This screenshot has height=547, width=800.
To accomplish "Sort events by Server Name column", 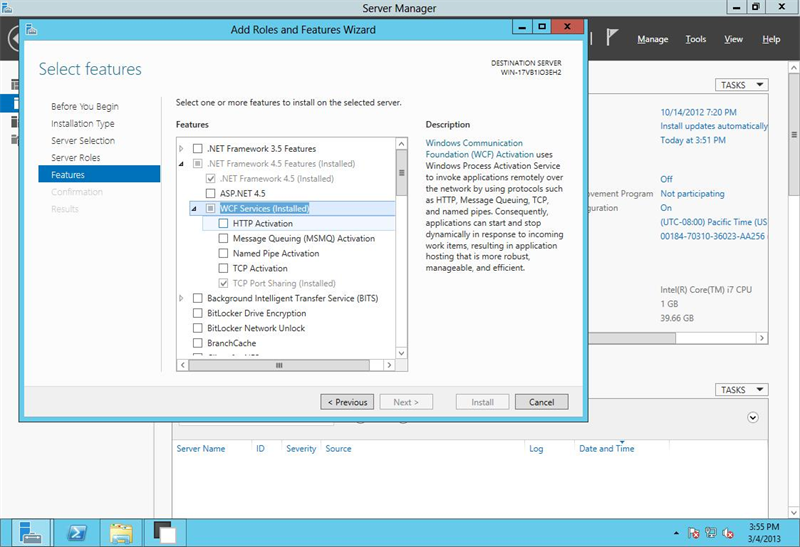I will click(201, 449).
